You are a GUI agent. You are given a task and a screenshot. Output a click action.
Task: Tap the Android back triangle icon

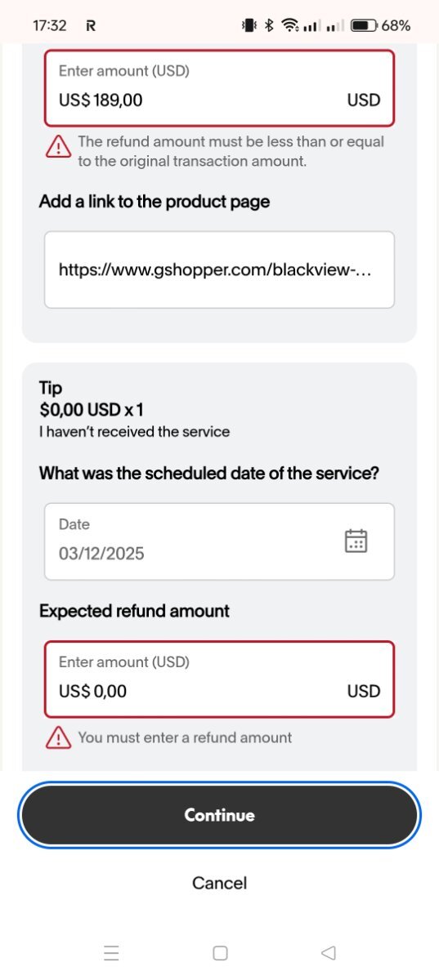(329, 952)
